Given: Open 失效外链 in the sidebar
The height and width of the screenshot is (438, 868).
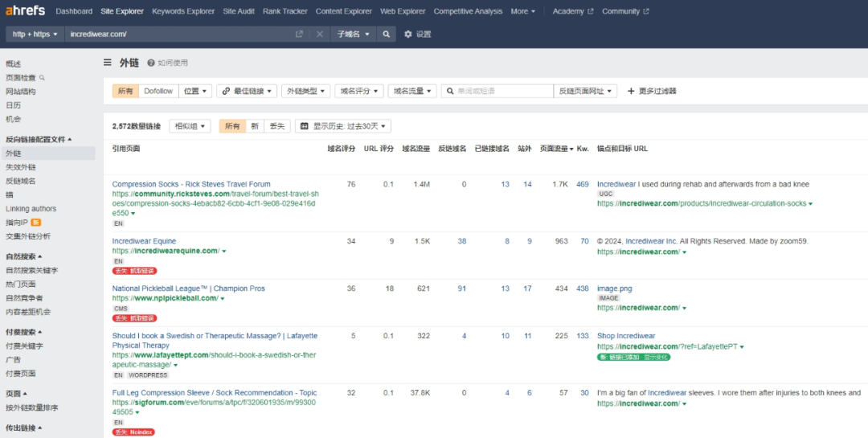Looking at the screenshot, I should (21, 167).
